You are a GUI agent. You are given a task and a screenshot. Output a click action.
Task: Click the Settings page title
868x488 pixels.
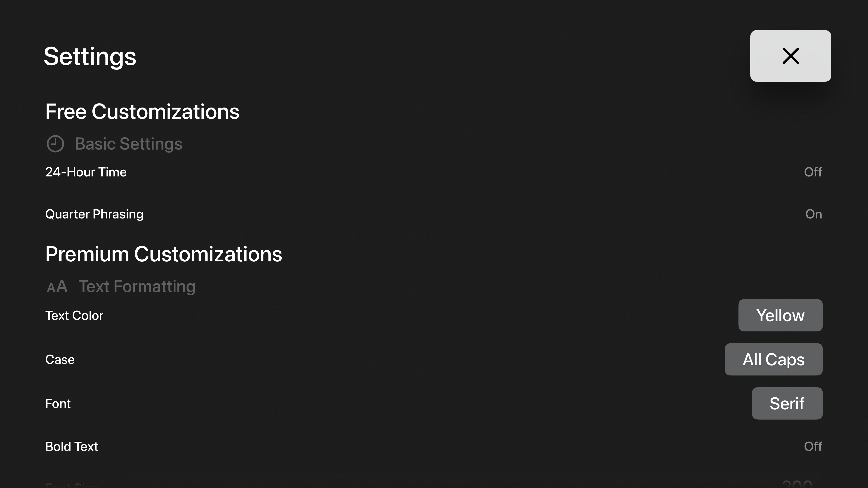pos(90,56)
